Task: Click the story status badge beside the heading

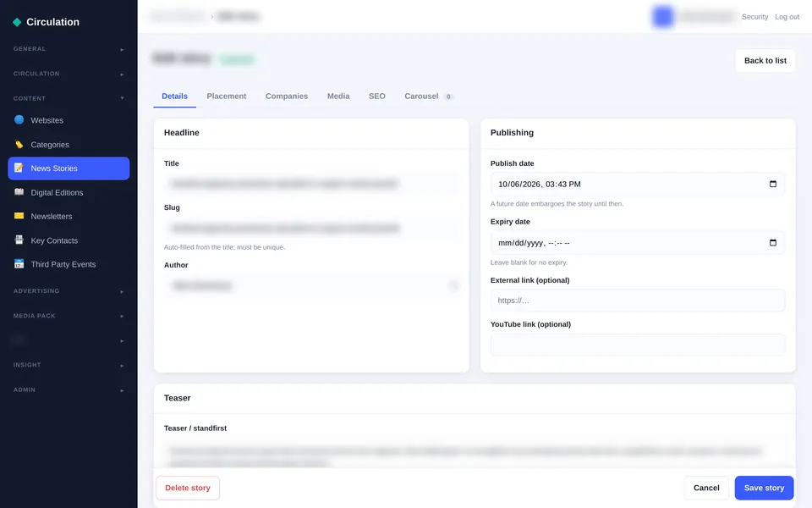Action: (237, 59)
